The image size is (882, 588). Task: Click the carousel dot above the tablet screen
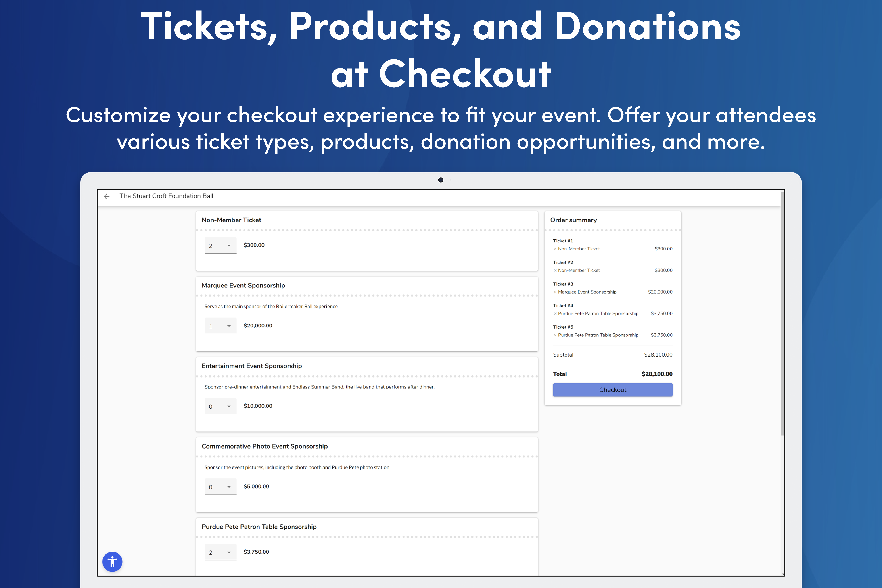(x=441, y=180)
